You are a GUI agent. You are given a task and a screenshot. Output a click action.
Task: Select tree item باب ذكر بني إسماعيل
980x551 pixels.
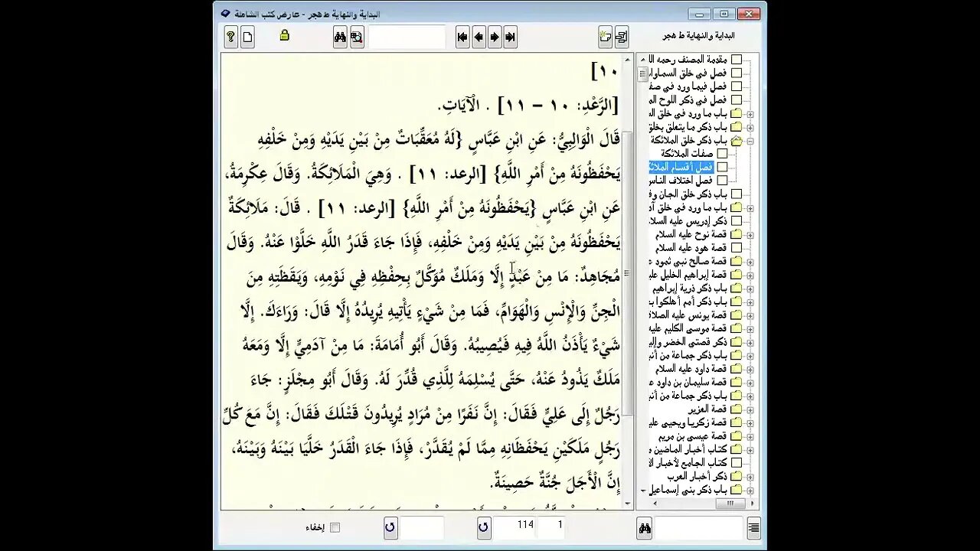coord(688,489)
